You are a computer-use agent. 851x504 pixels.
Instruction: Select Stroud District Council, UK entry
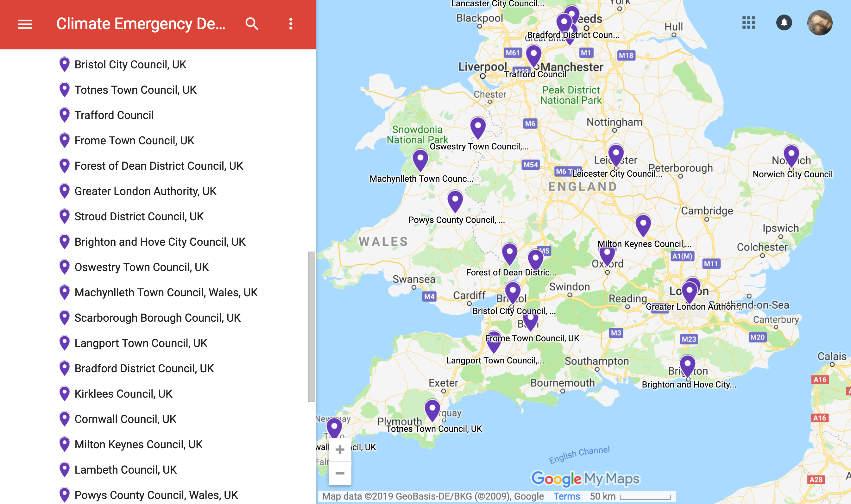139,217
